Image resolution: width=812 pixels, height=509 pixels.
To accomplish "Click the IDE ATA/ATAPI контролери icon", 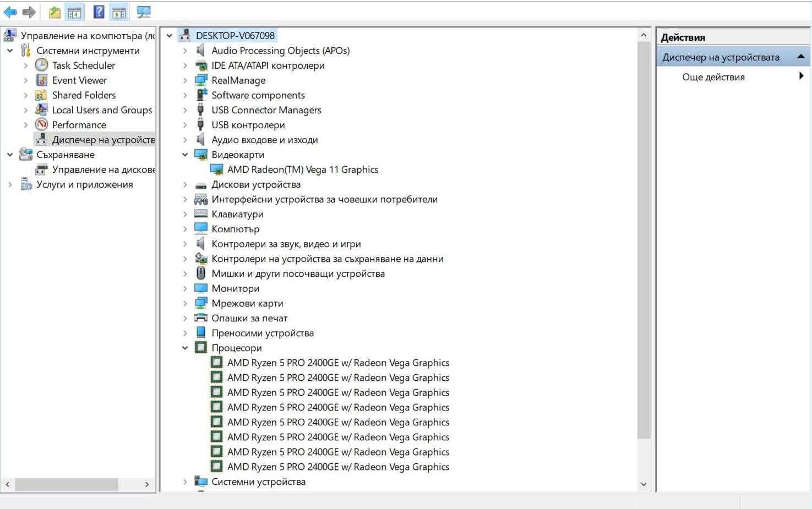I will [201, 65].
